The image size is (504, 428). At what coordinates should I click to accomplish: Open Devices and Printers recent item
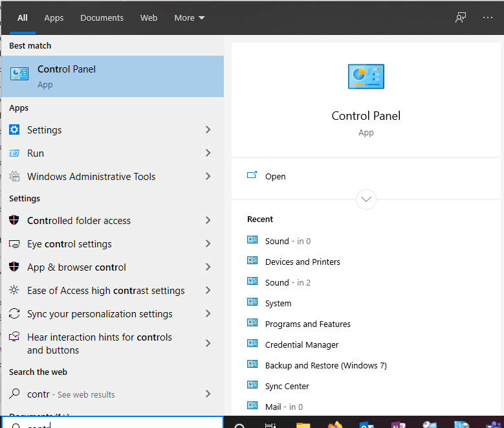tap(302, 262)
